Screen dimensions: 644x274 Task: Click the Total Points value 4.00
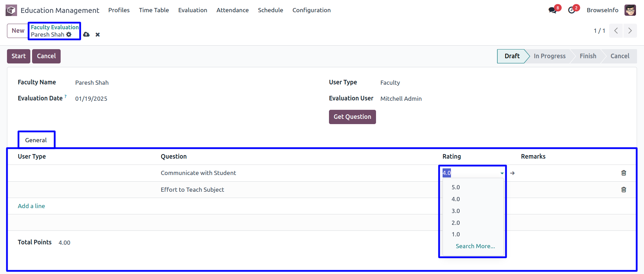pyautogui.click(x=64, y=243)
